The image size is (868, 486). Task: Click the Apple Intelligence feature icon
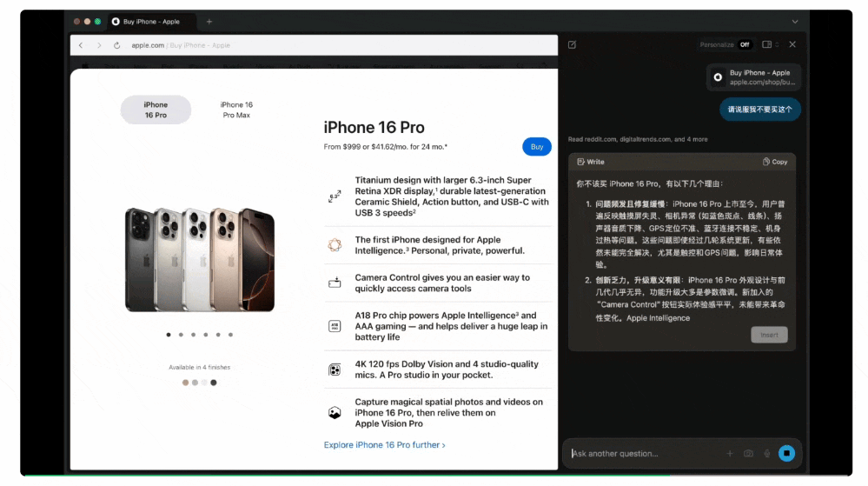click(x=335, y=245)
